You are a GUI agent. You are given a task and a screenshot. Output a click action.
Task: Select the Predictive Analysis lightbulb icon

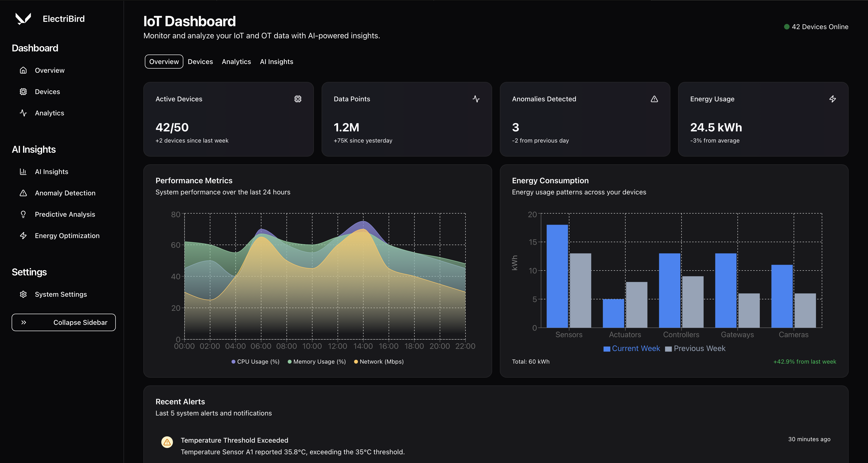(23, 214)
